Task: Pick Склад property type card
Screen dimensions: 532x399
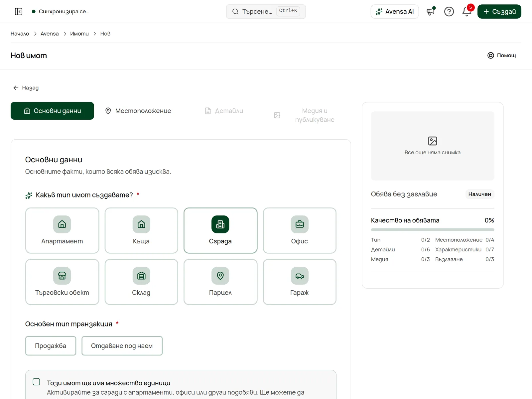Action: pos(141,282)
